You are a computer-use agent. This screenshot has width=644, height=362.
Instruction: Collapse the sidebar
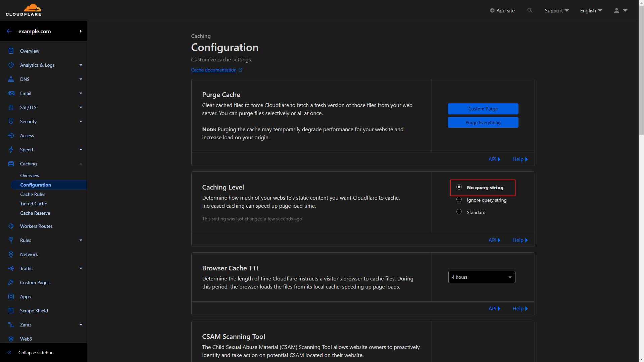point(35,353)
